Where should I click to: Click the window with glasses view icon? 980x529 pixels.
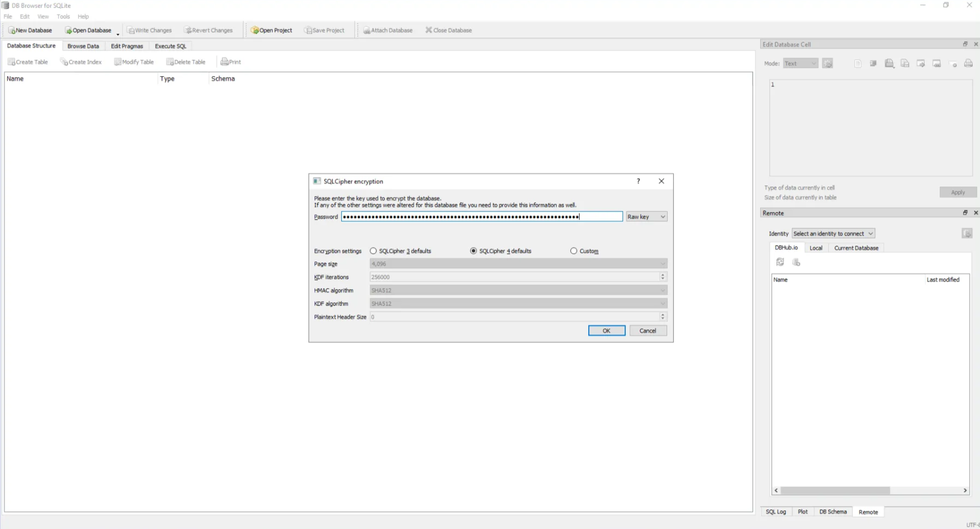pos(936,64)
